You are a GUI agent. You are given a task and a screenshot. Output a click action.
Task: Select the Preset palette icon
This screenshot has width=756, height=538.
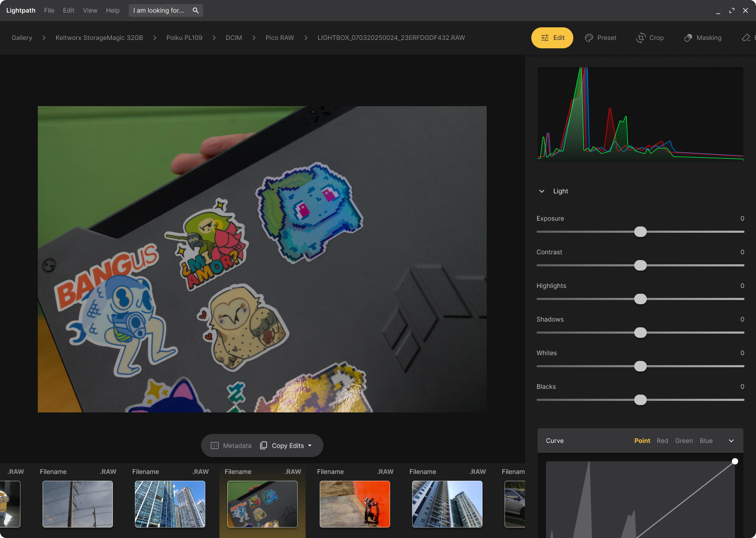(x=589, y=38)
